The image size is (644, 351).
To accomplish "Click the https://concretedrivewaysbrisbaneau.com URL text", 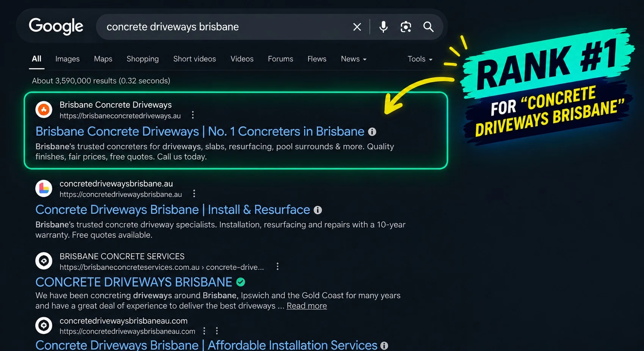I will 127,332.
